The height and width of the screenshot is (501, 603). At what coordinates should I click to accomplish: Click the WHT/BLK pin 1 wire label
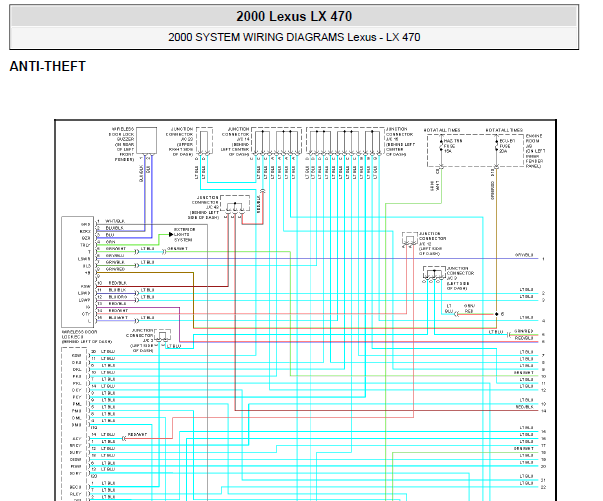click(115, 221)
